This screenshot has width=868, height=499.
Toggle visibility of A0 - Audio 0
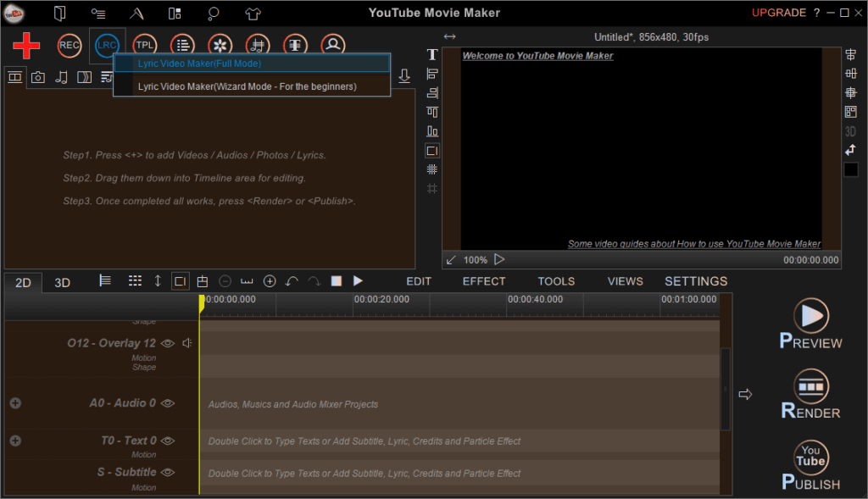[x=168, y=403]
